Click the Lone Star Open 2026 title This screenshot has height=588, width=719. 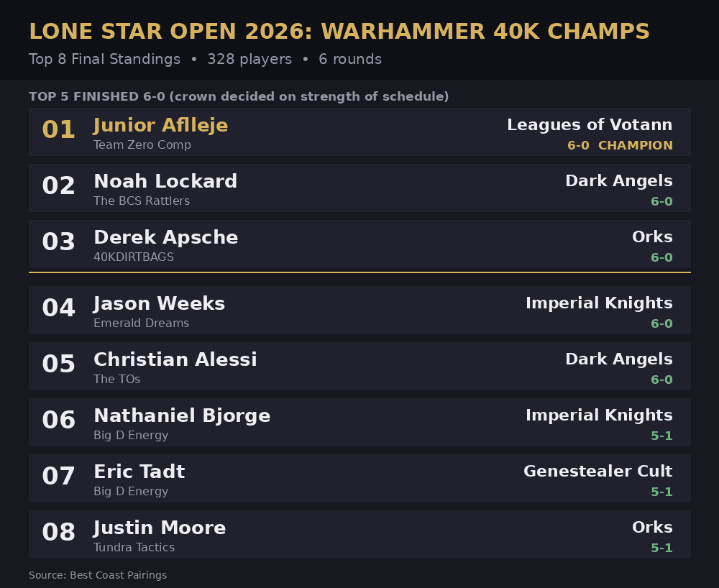tap(339, 32)
